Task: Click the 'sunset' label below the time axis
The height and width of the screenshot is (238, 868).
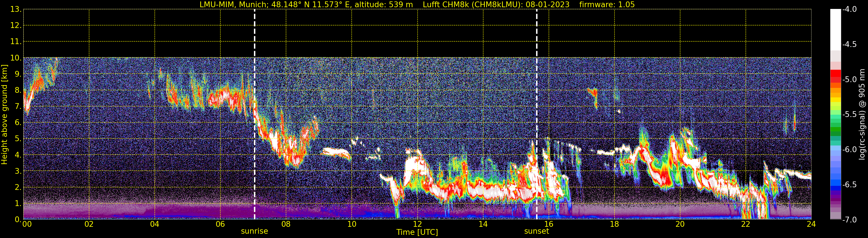Action: pos(537,231)
